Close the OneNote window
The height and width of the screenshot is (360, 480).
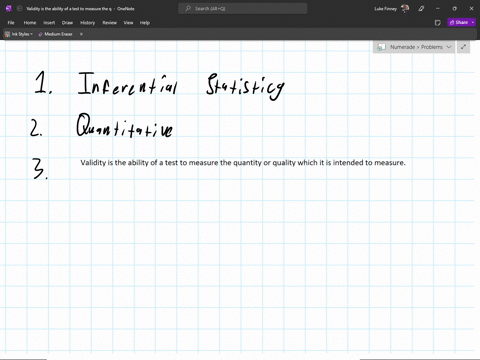(471, 9)
